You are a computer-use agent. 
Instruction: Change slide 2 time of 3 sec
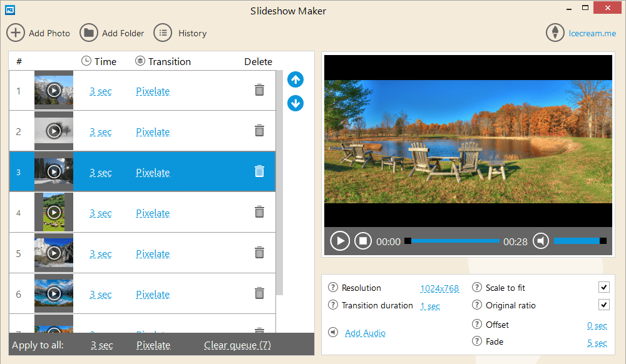click(101, 132)
